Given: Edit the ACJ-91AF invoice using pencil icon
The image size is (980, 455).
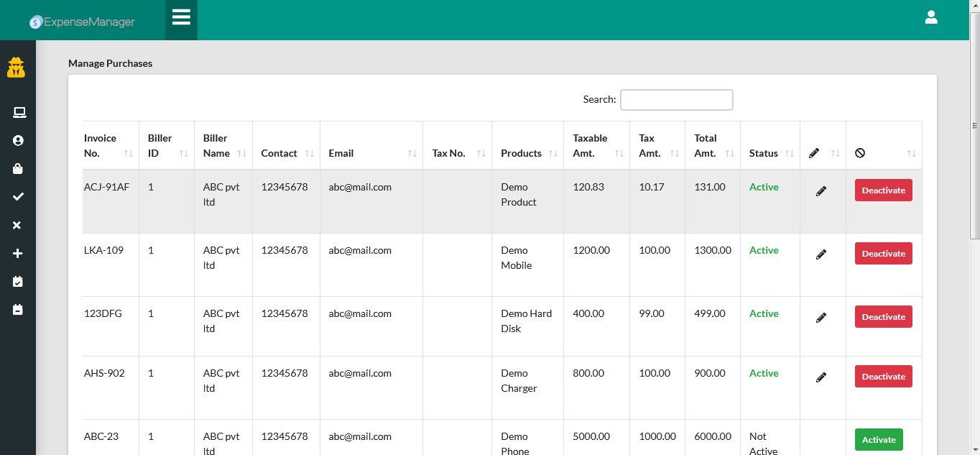Looking at the screenshot, I should click(820, 190).
